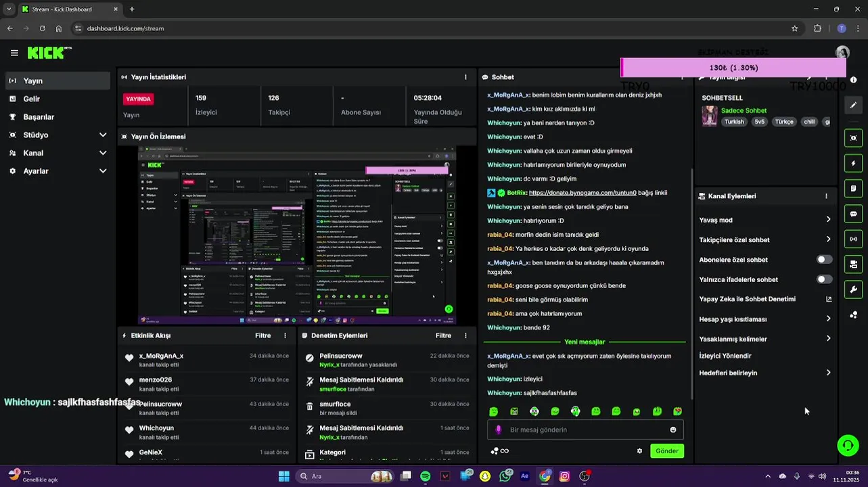Click the camera layout icon in right toolbar
Viewport: 868px width, 487px height.
[x=853, y=264]
